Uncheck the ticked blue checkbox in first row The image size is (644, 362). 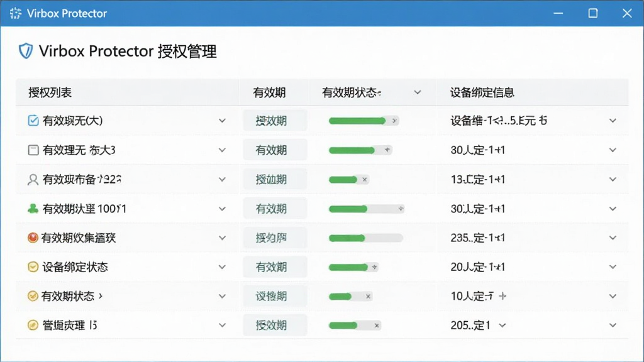coord(33,121)
